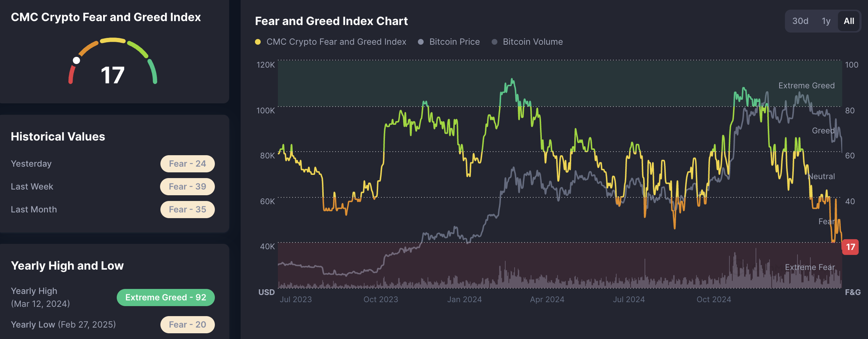
Task: Toggle CMC Crypto Fear and Greed Index legend
Action: [x=336, y=42]
